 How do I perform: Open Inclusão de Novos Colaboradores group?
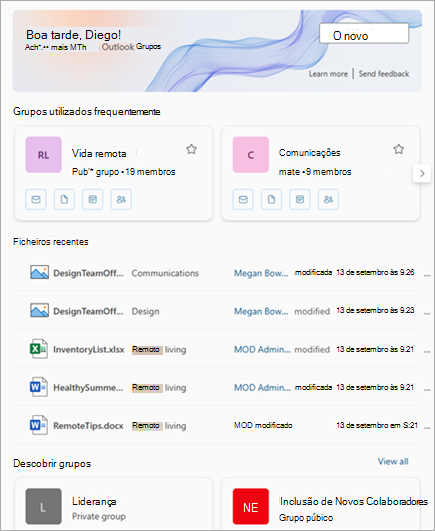[x=354, y=502]
